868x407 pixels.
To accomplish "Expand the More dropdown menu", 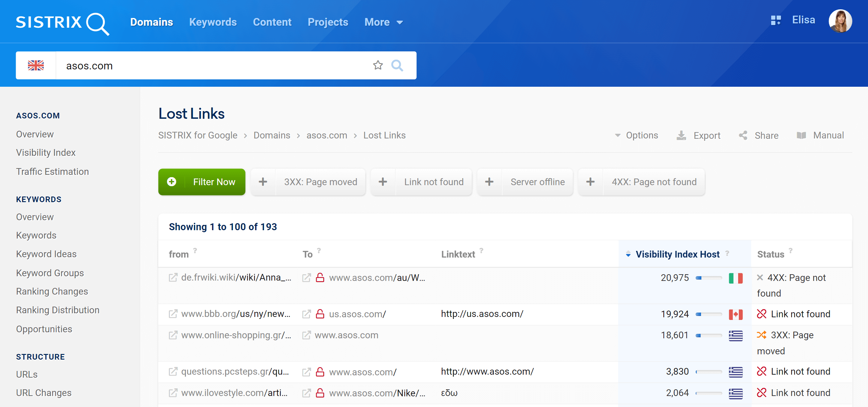I will [384, 22].
